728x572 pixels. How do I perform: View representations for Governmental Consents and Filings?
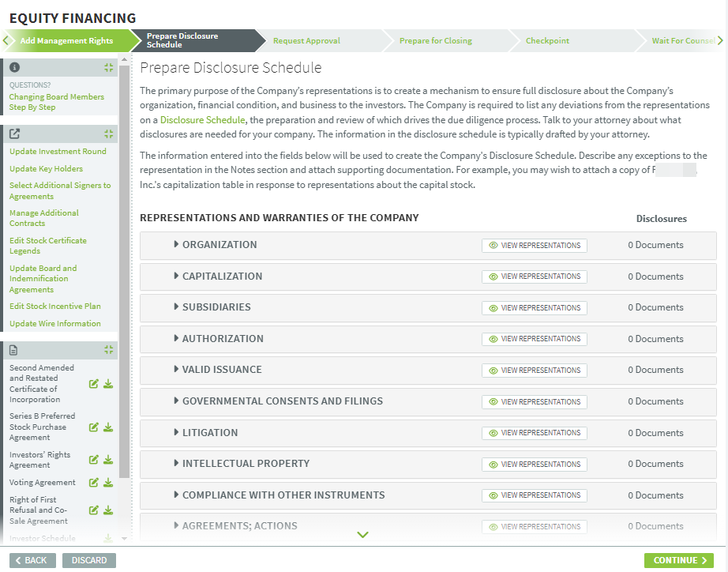pos(534,401)
